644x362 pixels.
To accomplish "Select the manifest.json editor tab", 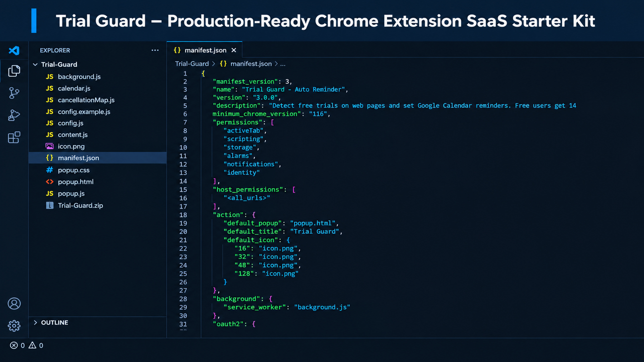I will tap(204, 50).
